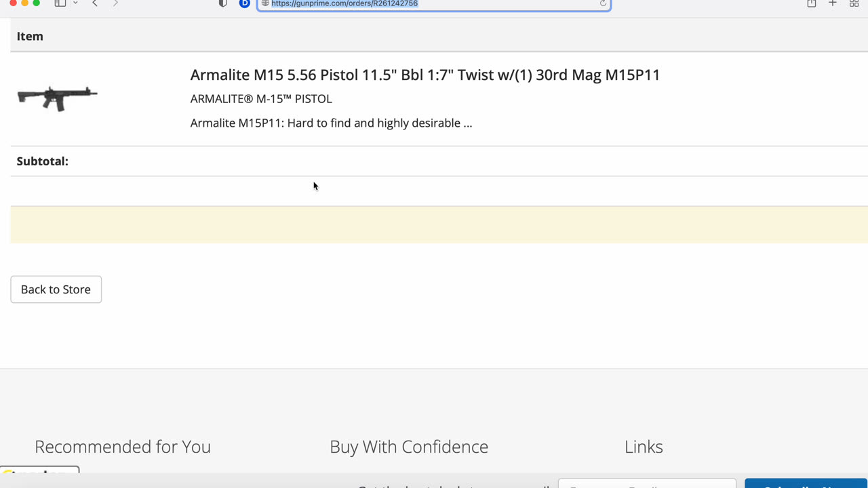Click the forward navigation arrow
868x488 pixels.
click(115, 3)
